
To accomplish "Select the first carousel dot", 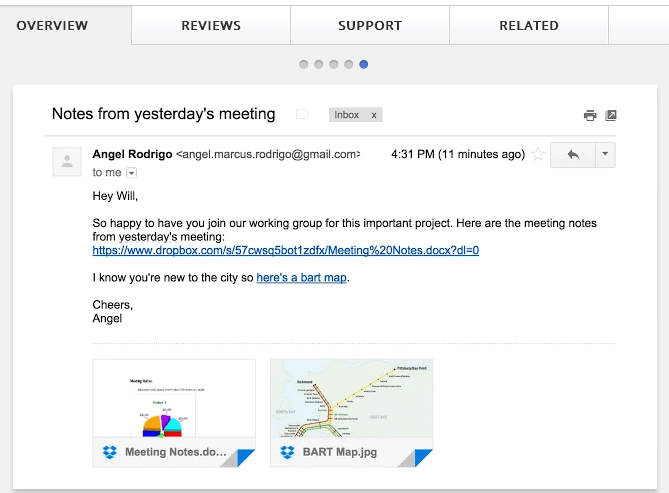I will pyautogui.click(x=303, y=64).
